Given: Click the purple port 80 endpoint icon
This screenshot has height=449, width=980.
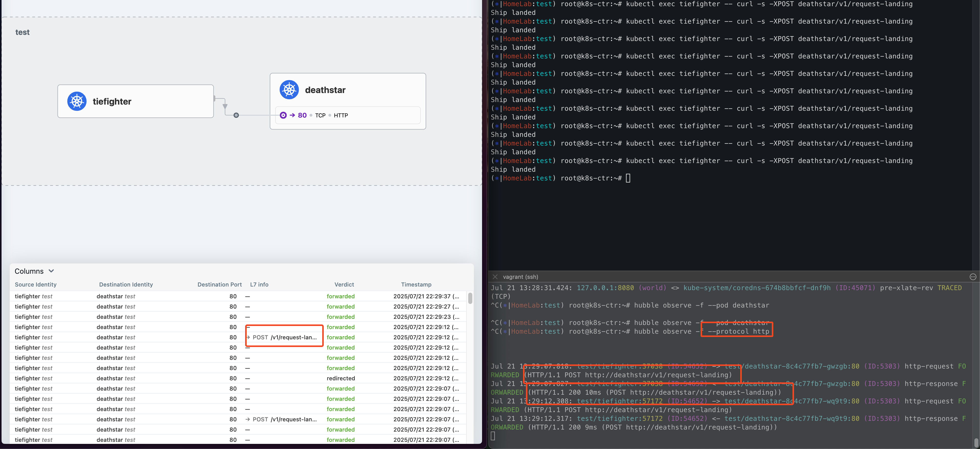Looking at the screenshot, I should point(283,115).
